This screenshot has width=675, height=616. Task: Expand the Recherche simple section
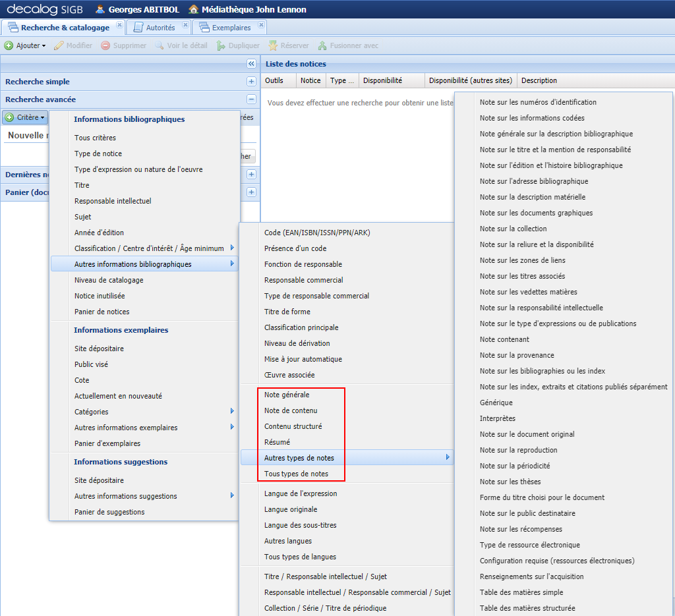[x=251, y=82]
